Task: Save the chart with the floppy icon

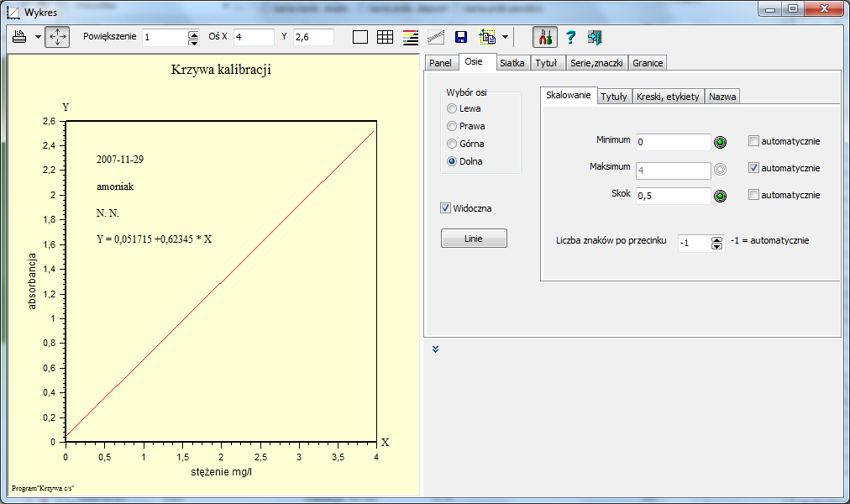Action: 461,38
